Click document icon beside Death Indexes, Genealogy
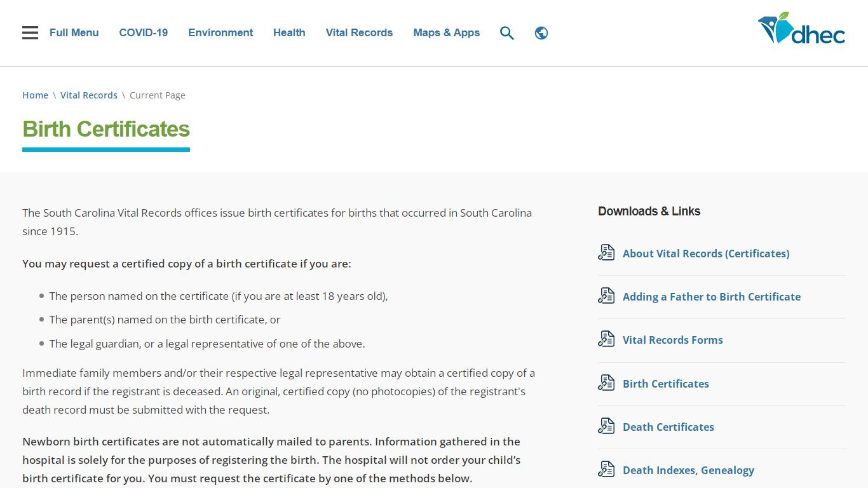The height and width of the screenshot is (488, 868). click(606, 470)
